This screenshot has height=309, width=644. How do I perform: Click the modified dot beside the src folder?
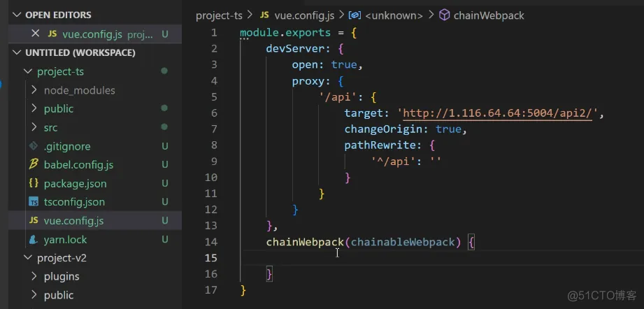(164, 127)
